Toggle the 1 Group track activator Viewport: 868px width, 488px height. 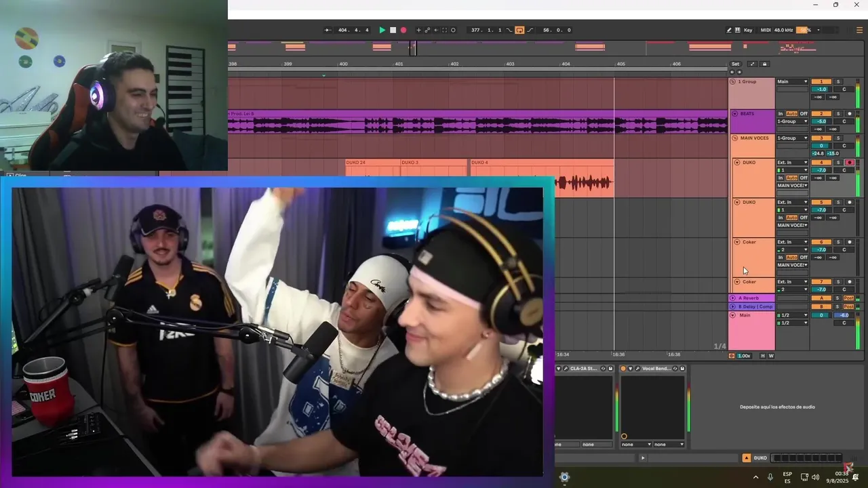[x=821, y=81]
